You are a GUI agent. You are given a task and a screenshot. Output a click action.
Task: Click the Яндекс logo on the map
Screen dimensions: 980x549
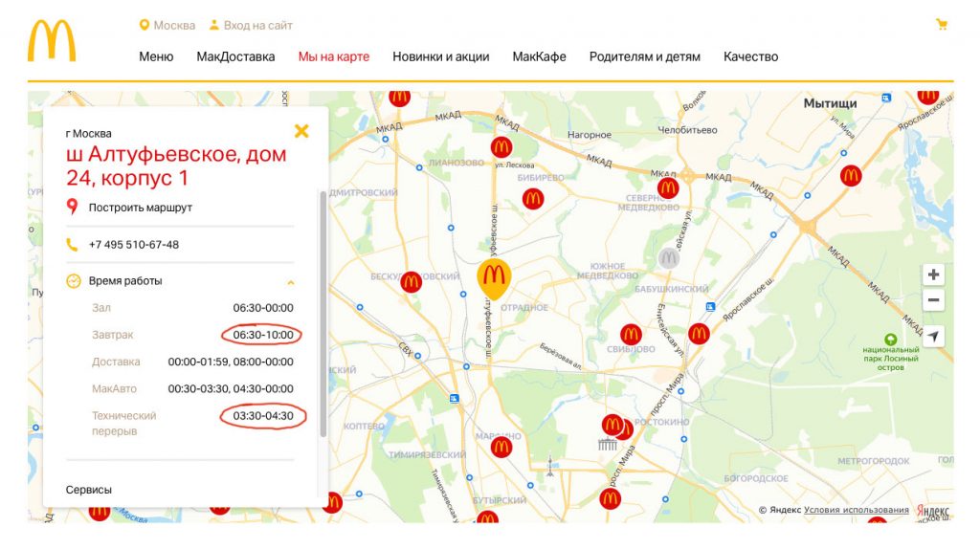coord(932,511)
